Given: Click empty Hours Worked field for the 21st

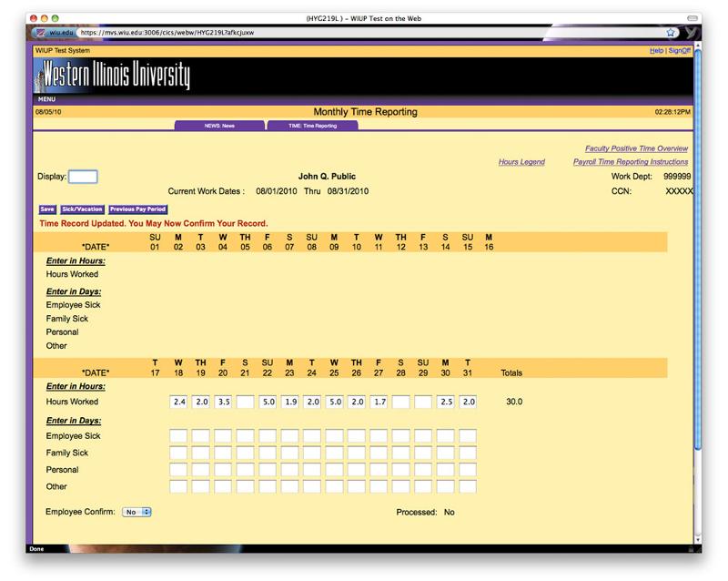Looking at the screenshot, I should (x=246, y=402).
